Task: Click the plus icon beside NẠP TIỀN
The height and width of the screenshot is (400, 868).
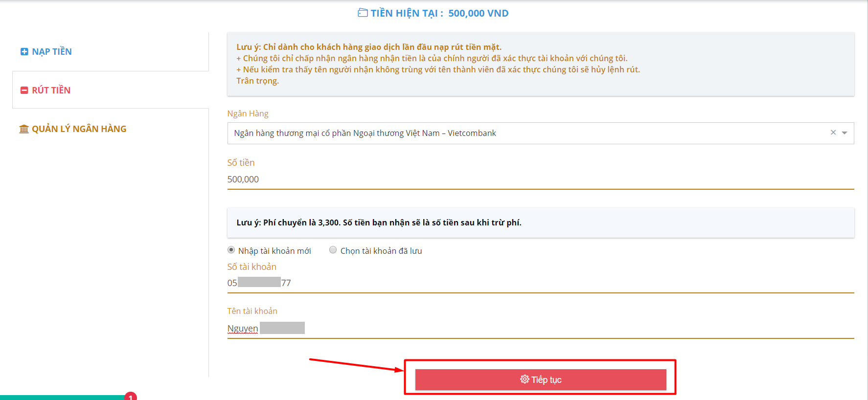Action: click(24, 52)
